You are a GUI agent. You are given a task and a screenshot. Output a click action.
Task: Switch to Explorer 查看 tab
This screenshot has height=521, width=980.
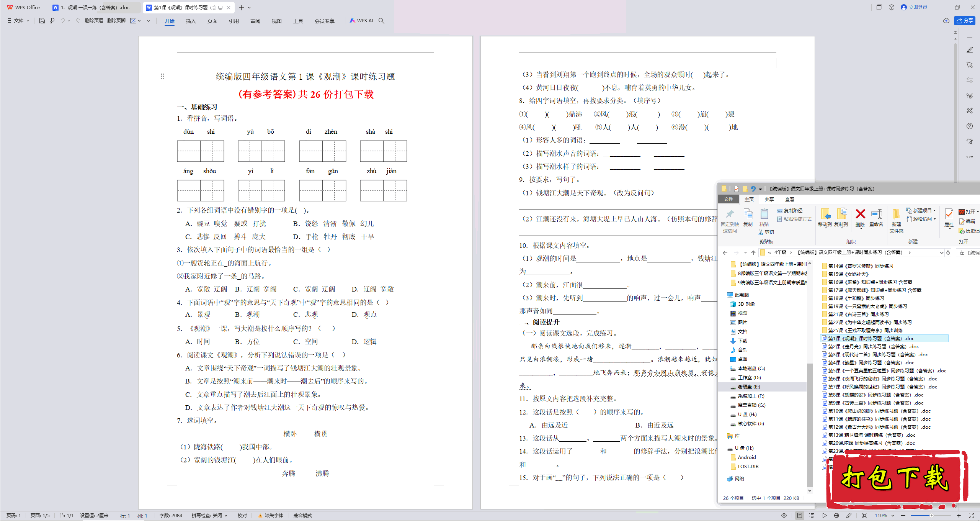[789, 199]
